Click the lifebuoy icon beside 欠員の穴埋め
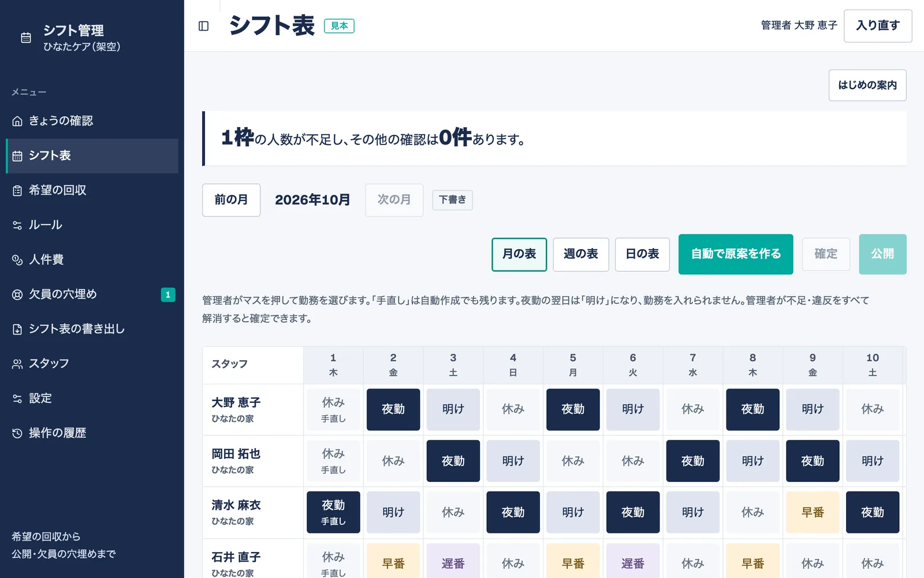Viewport: 924px width, 578px height. (x=17, y=294)
